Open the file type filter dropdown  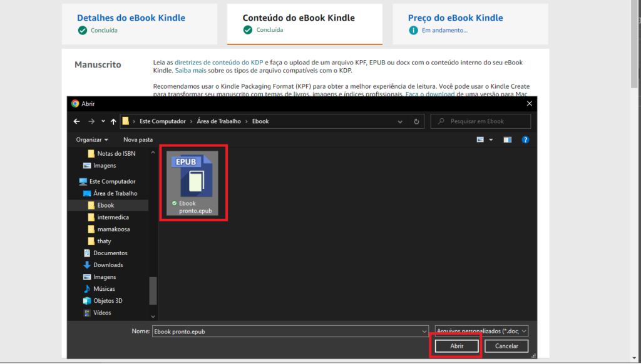point(481,331)
